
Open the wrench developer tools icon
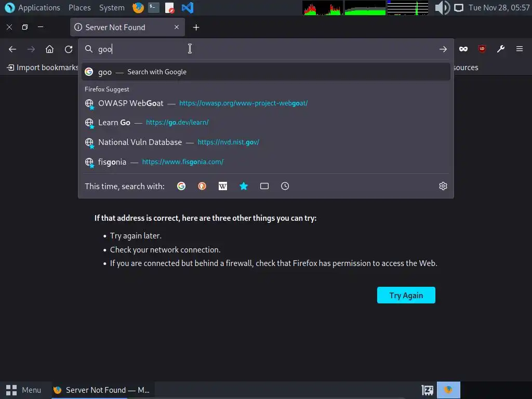click(x=501, y=49)
